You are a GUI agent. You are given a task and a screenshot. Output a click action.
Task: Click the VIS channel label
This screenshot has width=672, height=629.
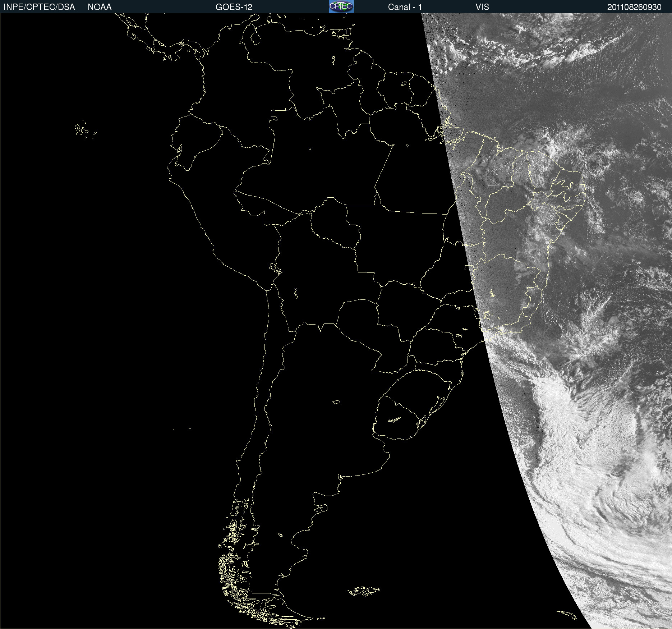482,7
